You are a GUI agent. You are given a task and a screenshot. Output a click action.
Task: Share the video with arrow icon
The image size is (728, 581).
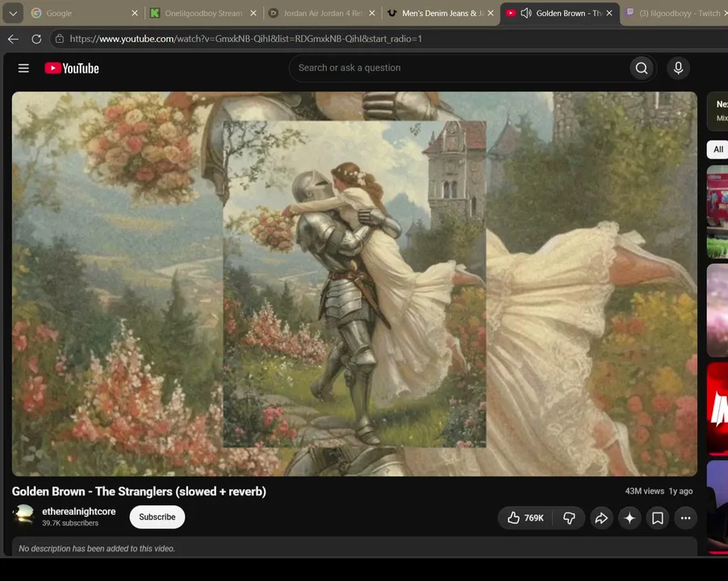click(x=601, y=518)
